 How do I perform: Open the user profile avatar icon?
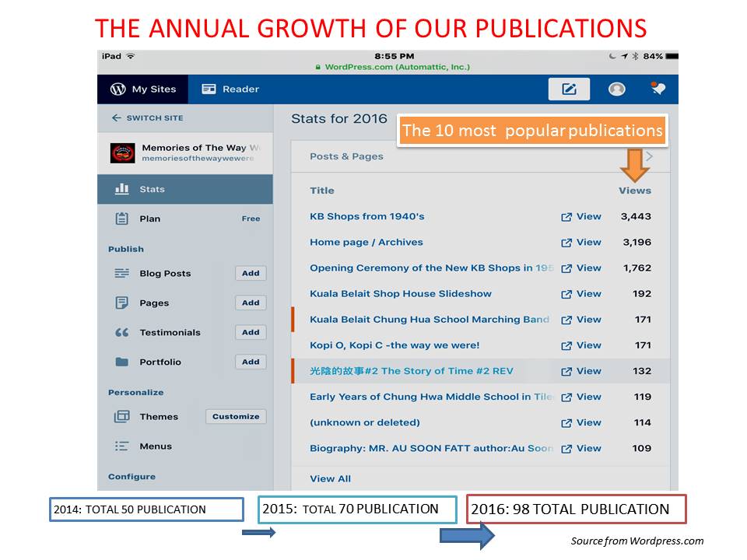point(616,89)
